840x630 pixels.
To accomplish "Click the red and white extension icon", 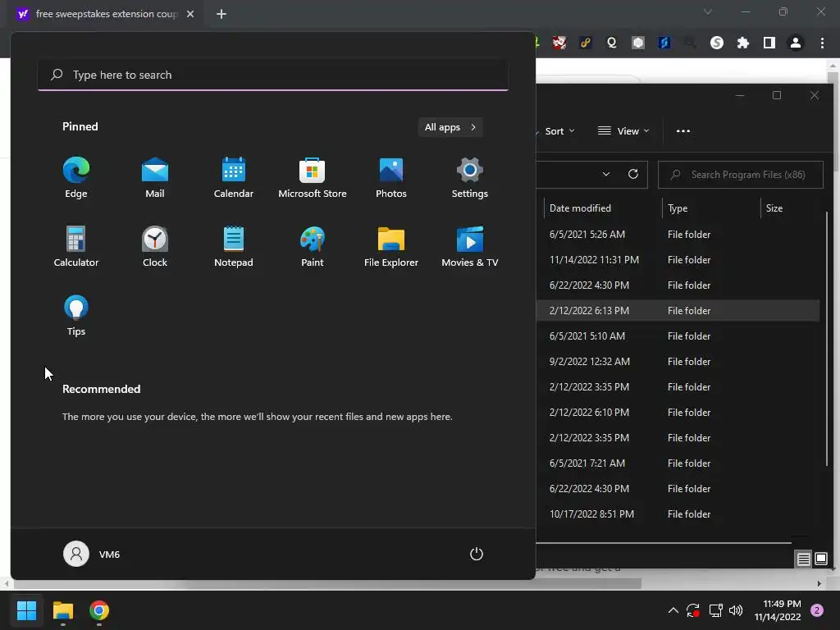I will (559, 43).
